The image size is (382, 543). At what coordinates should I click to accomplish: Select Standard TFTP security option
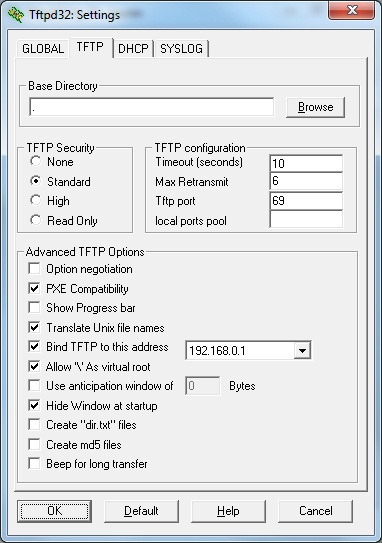click(x=35, y=181)
